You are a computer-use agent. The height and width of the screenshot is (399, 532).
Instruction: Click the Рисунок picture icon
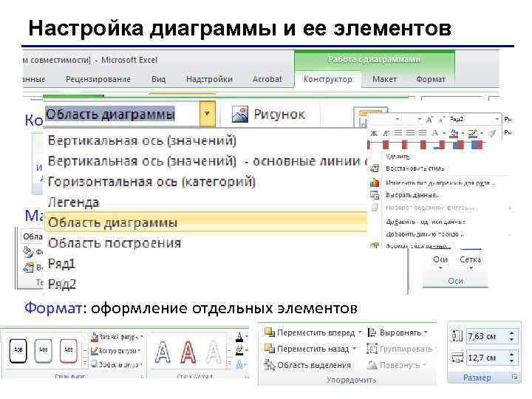click(240, 115)
